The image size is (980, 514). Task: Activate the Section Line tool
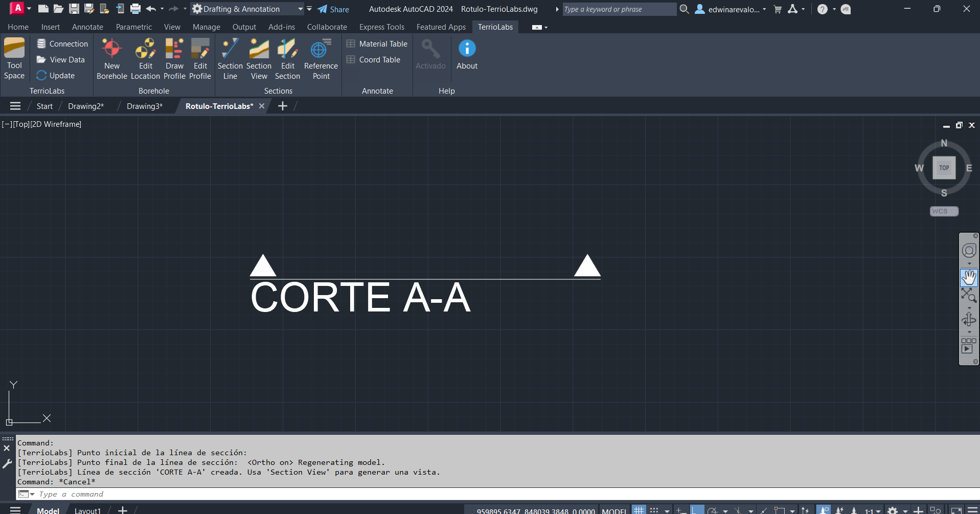click(230, 59)
